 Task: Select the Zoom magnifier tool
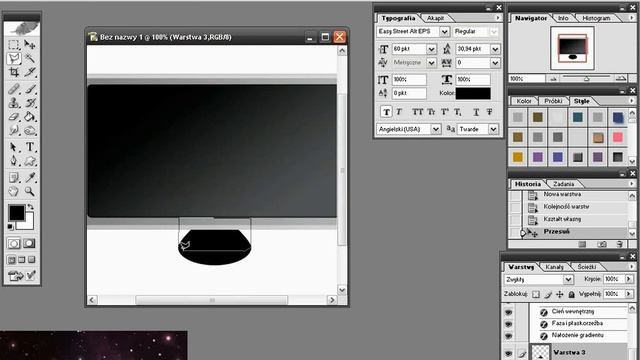click(29, 191)
